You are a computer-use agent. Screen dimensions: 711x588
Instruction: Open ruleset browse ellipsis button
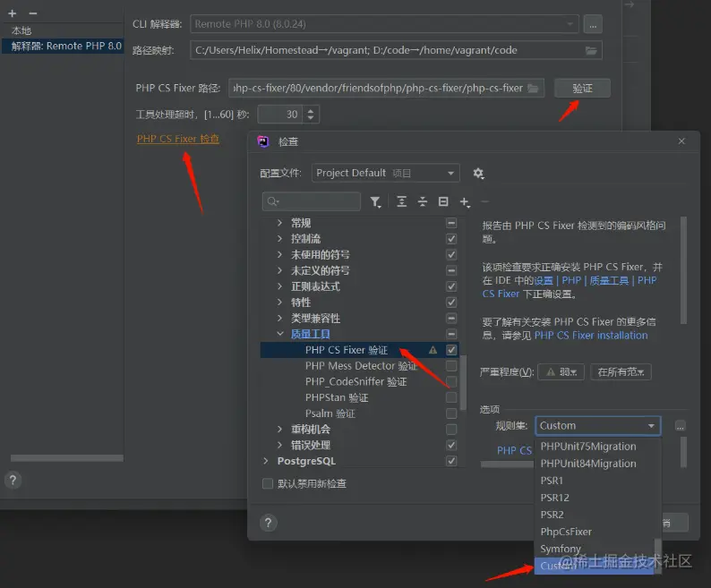point(680,426)
